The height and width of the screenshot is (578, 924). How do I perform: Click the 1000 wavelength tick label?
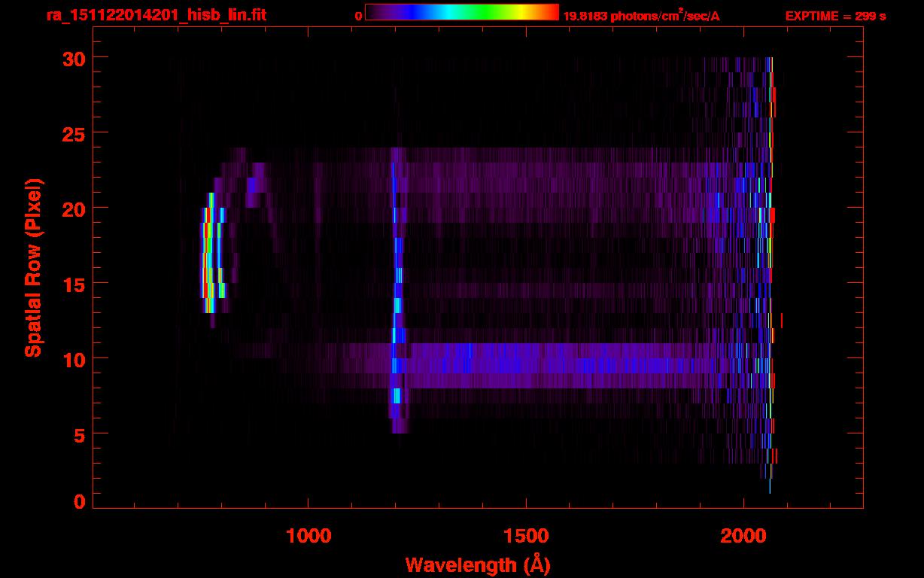[308, 536]
